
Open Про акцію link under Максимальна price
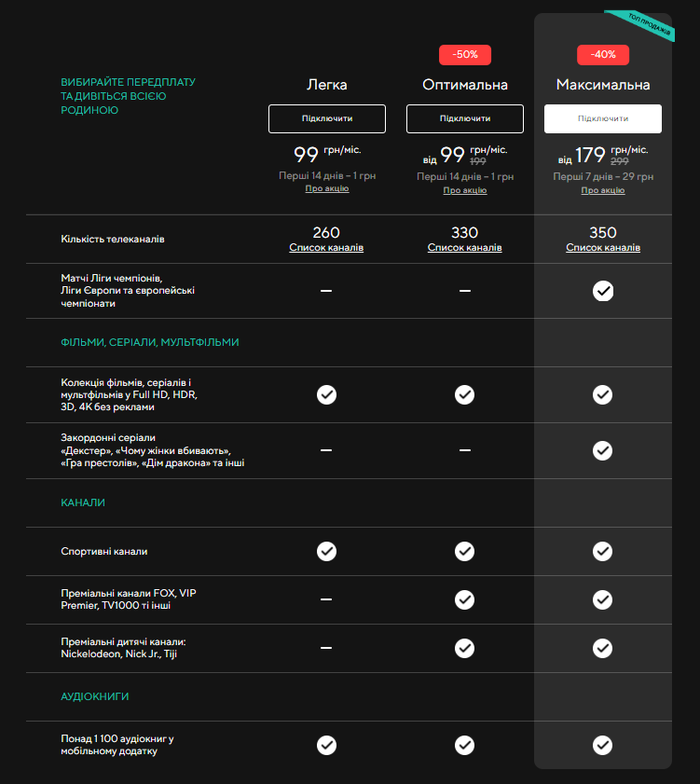coord(603,190)
